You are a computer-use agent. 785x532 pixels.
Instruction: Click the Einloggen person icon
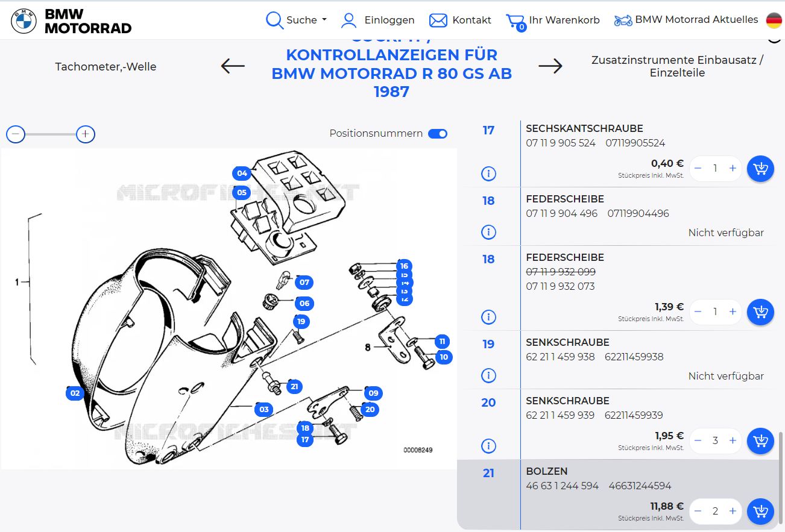click(x=348, y=20)
